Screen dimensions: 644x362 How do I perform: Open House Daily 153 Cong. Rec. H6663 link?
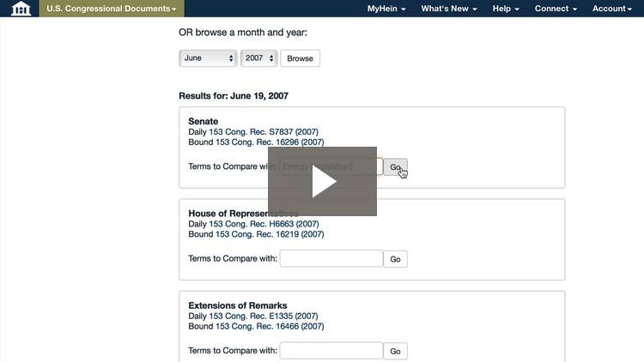pyautogui.click(x=264, y=224)
